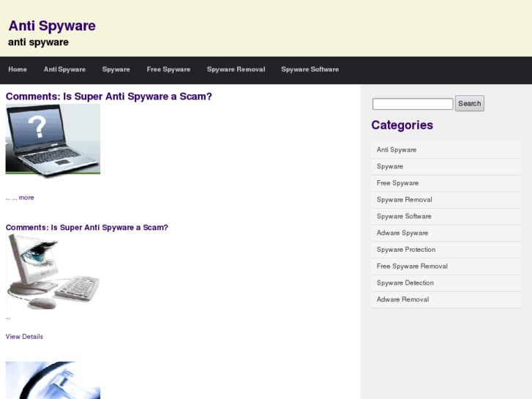Viewport: 532px width, 399px height.
Task: Open Free Spyware category in sidebar
Action: click(446, 183)
